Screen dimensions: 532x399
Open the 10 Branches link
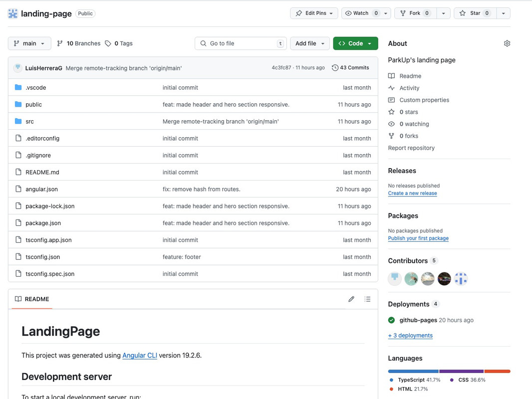pos(79,43)
